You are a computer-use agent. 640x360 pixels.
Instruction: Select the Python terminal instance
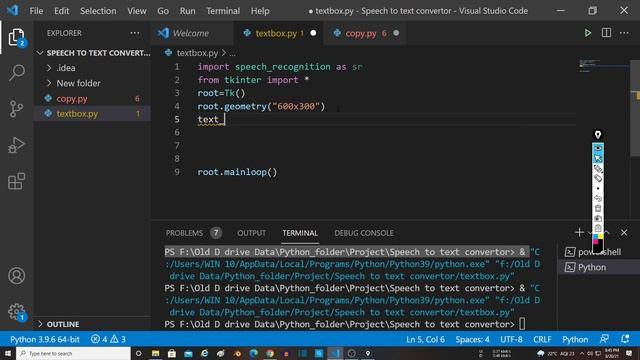click(598, 267)
